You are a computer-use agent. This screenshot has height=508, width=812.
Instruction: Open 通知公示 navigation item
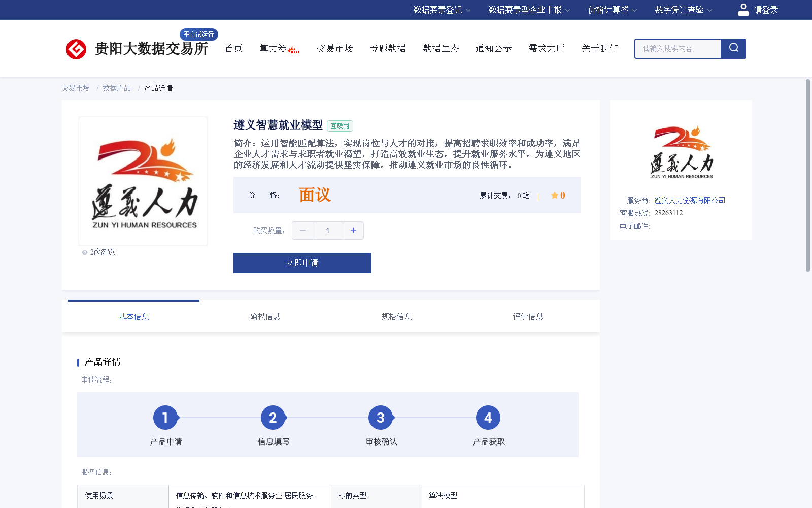(494, 49)
